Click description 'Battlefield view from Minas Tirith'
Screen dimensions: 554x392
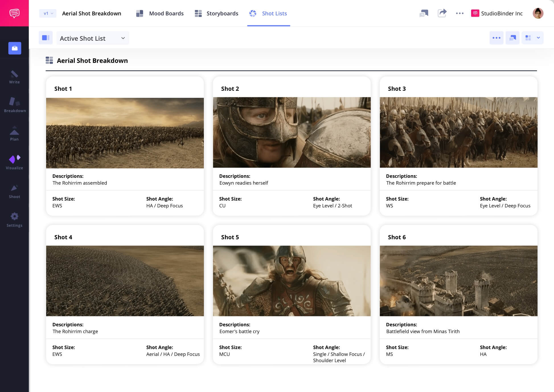[423, 331]
